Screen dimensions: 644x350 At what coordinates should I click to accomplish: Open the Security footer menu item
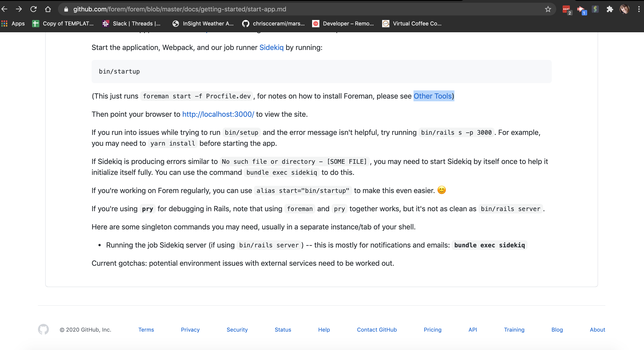click(x=237, y=330)
